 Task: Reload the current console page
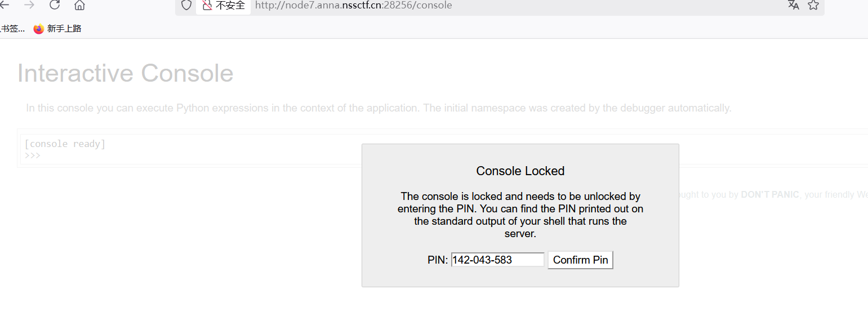[x=55, y=6]
